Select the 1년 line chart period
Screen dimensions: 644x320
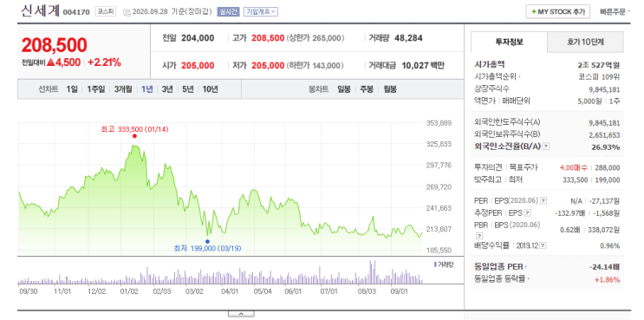coord(147,89)
